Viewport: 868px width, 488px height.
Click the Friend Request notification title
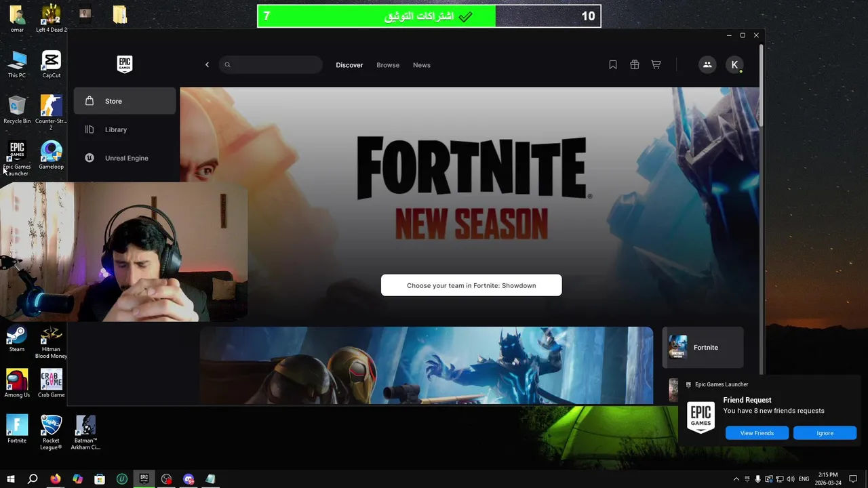point(747,400)
